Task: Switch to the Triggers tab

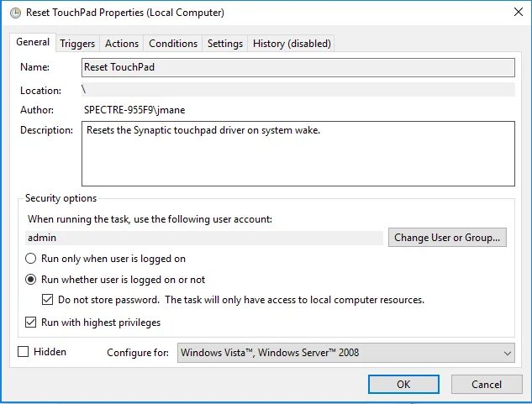Action: click(77, 44)
